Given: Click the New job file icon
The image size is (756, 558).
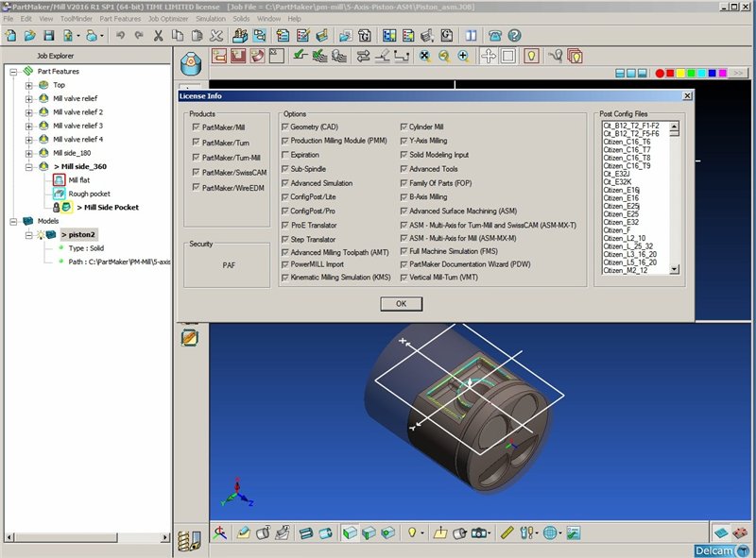Looking at the screenshot, I should click(x=10, y=36).
